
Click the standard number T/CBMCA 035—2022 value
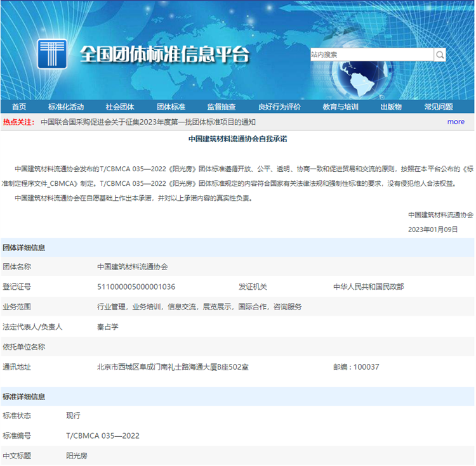point(103,436)
